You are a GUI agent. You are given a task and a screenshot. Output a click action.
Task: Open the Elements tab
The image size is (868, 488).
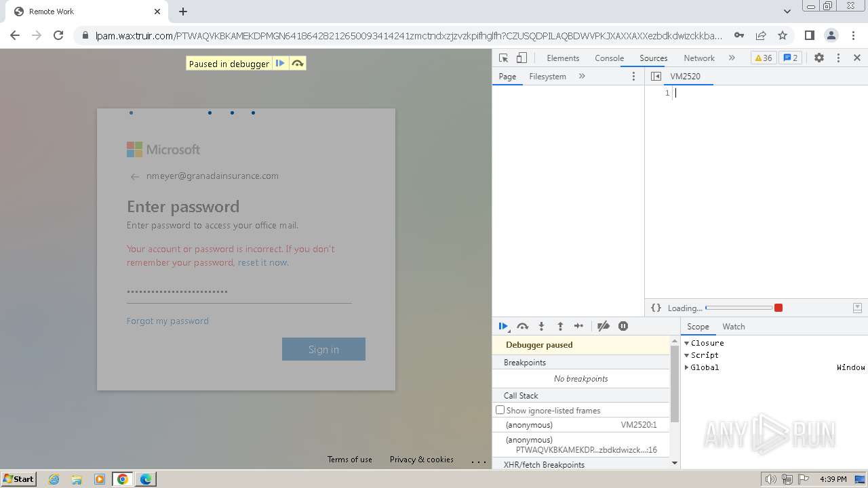coord(563,58)
